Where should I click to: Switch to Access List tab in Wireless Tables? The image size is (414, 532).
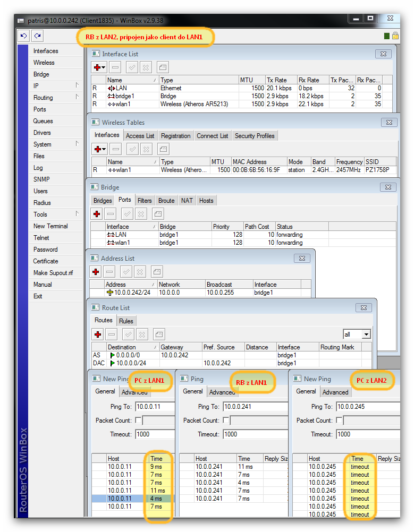[x=140, y=136]
